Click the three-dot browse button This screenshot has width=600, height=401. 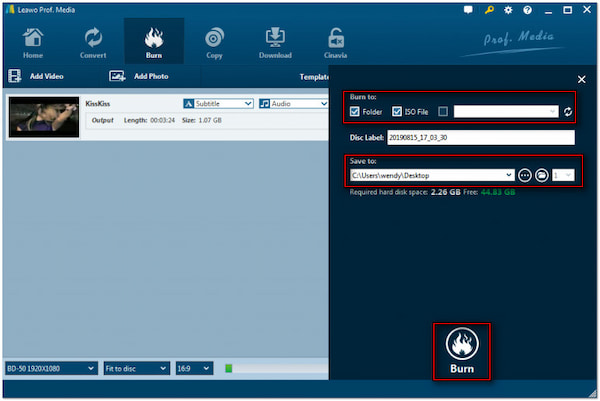(525, 175)
